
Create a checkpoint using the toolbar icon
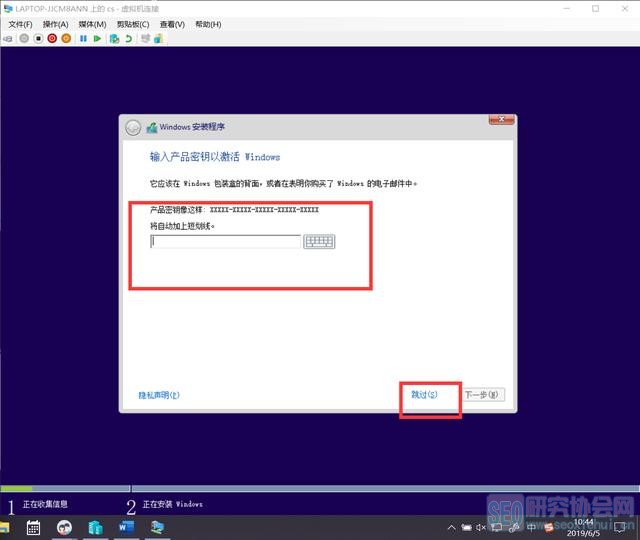pyautogui.click(x=115, y=38)
